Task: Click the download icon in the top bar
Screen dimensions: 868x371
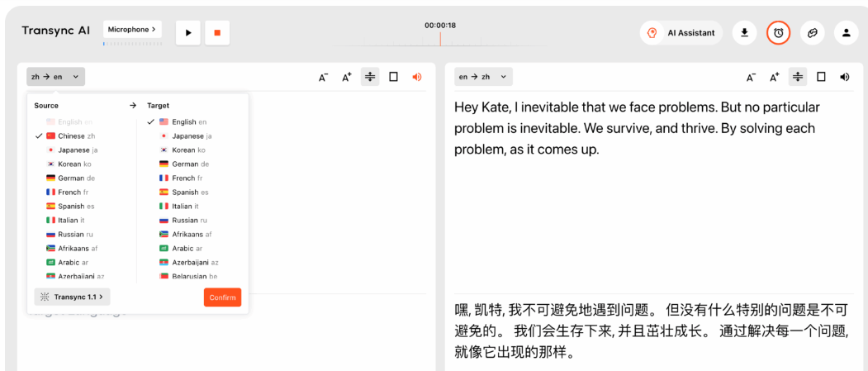Action: pos(745,33)
